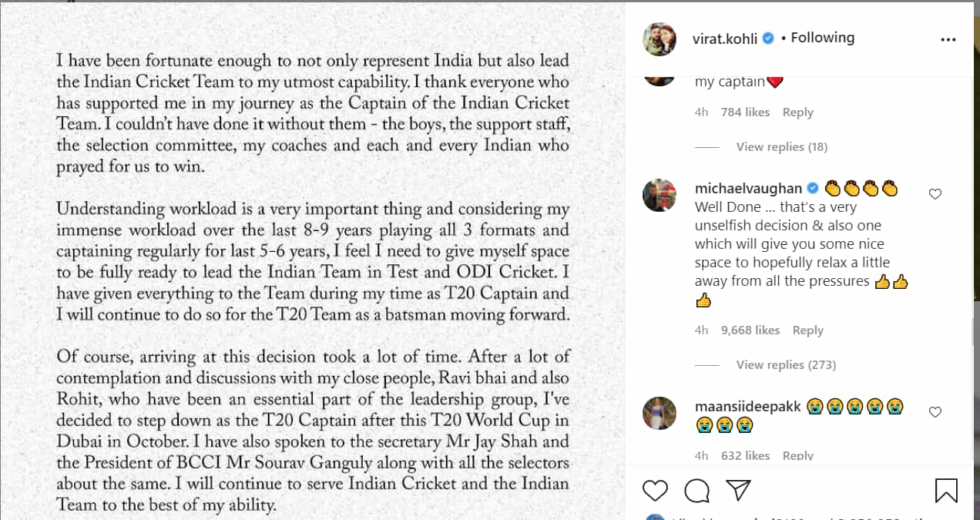Click the verified badge next to virat.kohli
Image resolution: width=980 pixels, height=520 pixels.
coord(767,36)
